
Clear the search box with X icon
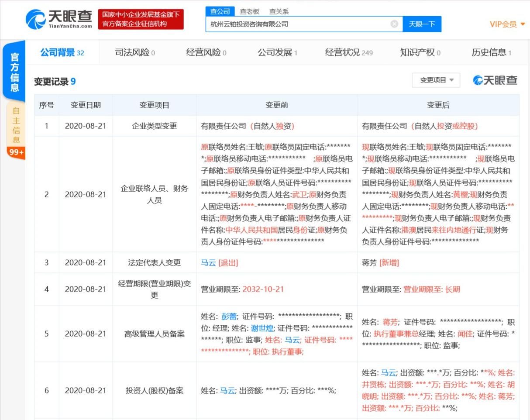tap(394, 24)
